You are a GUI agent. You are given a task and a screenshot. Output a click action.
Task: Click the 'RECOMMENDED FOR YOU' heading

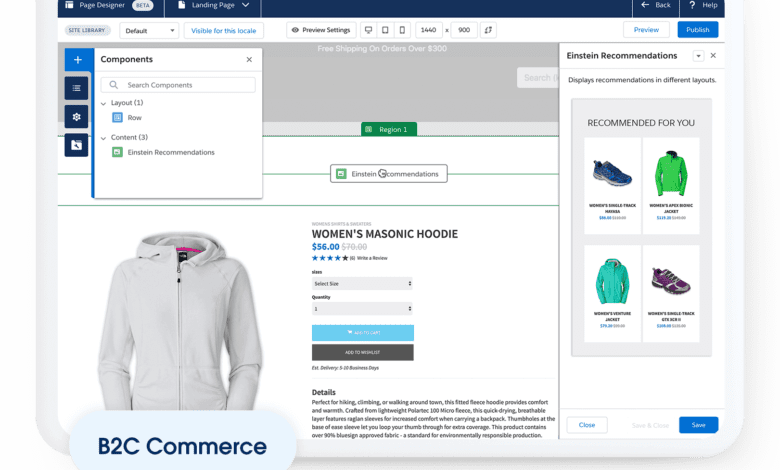pyautogui.click(x=641, y=123)
